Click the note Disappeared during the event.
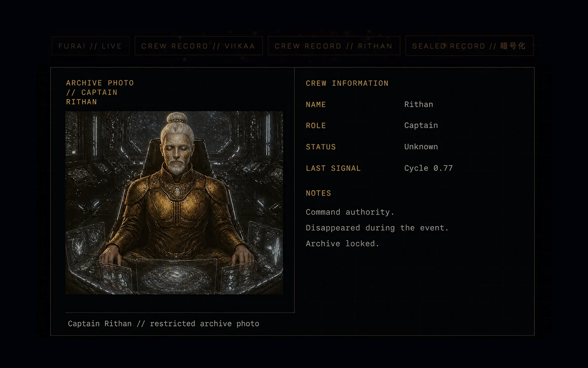 coord(377,228)
